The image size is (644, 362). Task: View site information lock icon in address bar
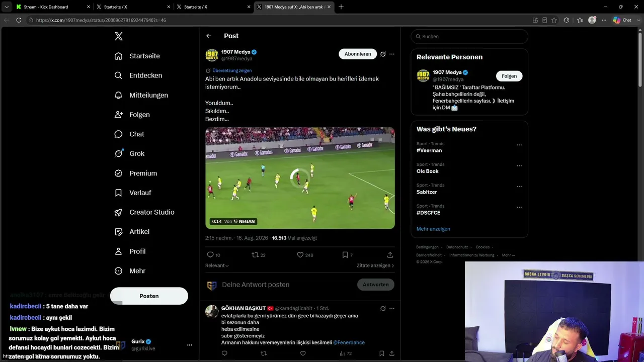(31, 20)
